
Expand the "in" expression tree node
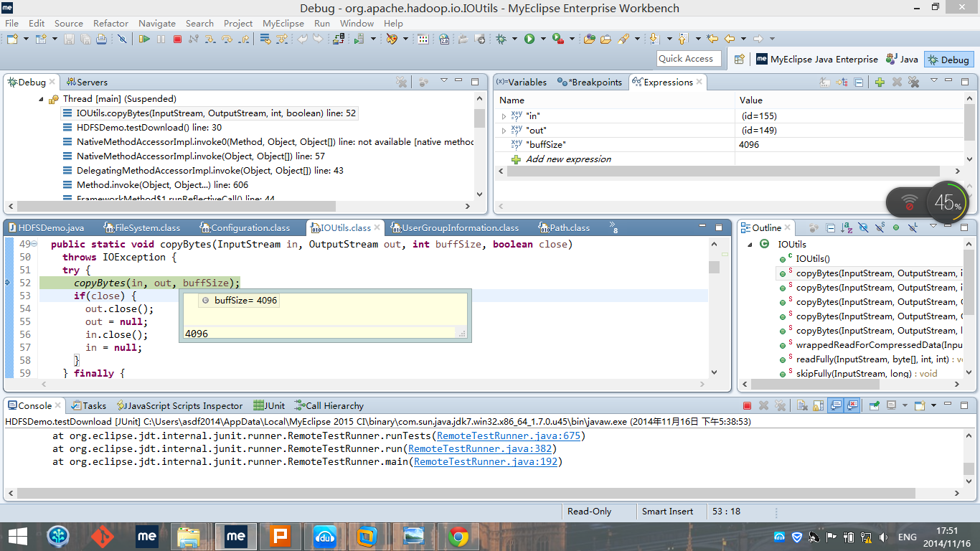pos(504,116)
